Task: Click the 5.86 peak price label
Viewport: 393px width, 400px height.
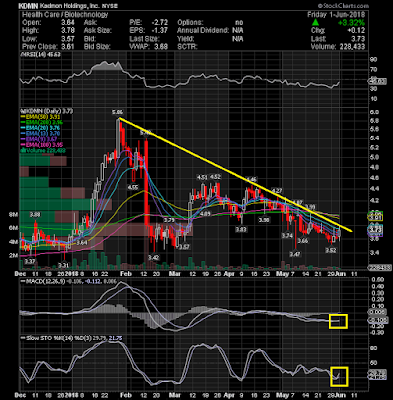Action: tap(118, 113)
